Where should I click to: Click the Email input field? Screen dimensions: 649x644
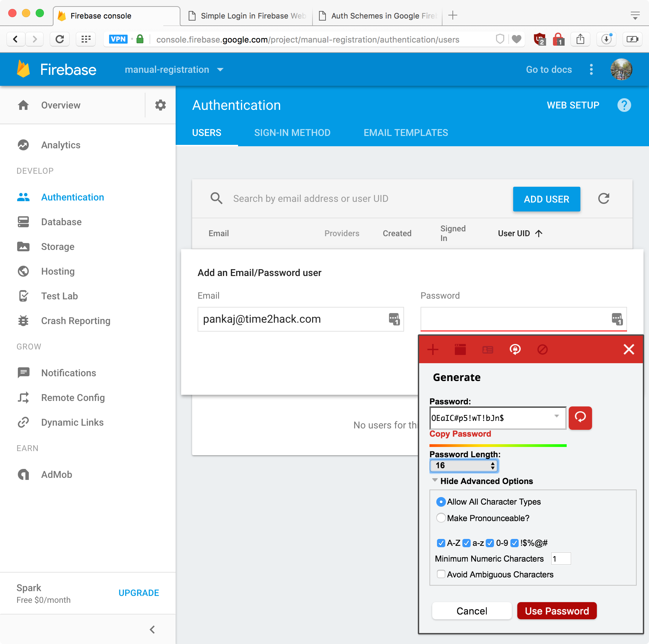coord(300,319)
